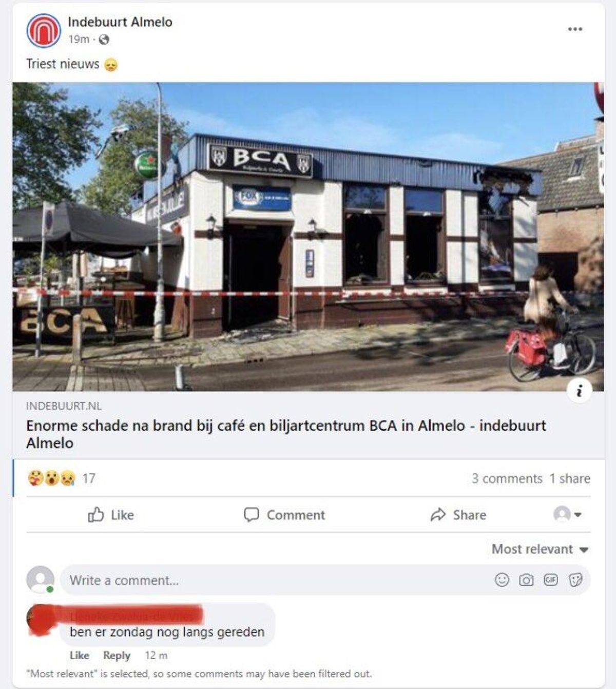Expand the Most relevant comment sorting

[x=540, y=549]
